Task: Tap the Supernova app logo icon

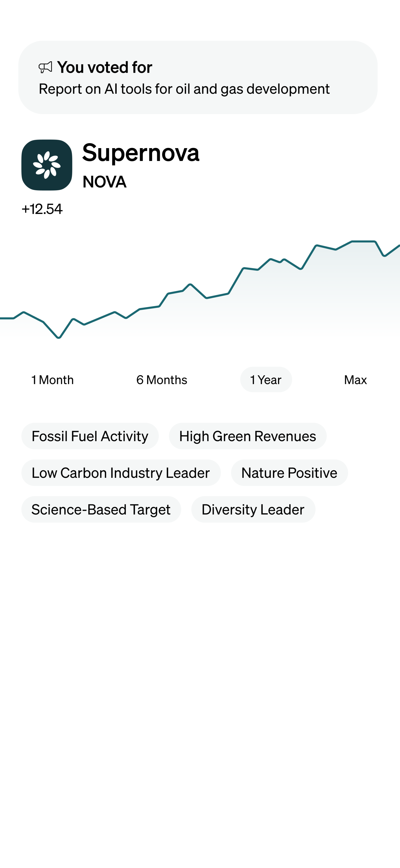Action: (47, 165)
